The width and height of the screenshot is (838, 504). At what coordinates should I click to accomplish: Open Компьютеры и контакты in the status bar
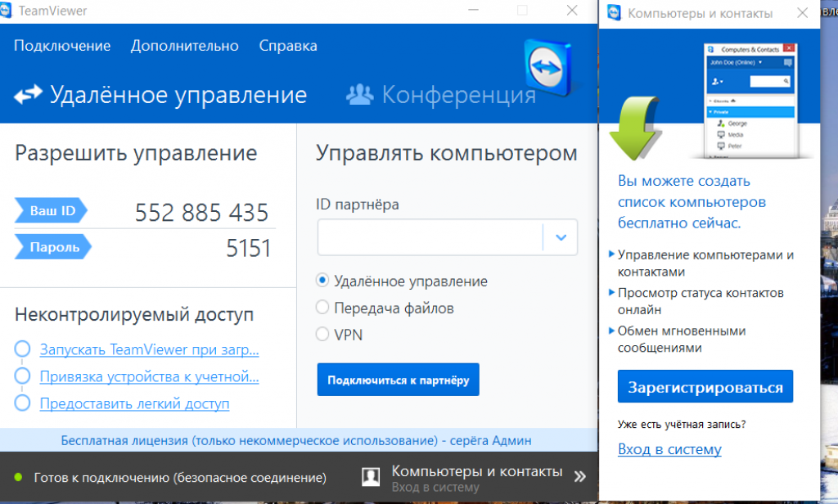pyautogui.click(x=477, y=471)
